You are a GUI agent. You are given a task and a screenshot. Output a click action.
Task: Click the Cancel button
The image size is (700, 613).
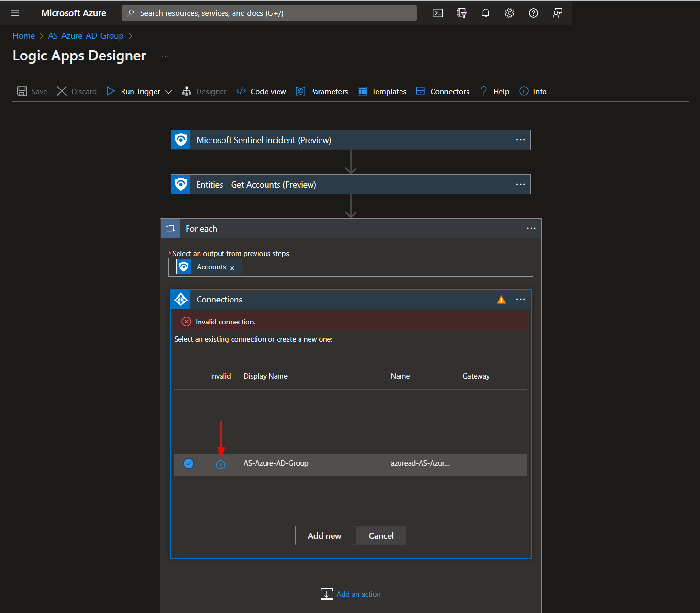(381, 535)
